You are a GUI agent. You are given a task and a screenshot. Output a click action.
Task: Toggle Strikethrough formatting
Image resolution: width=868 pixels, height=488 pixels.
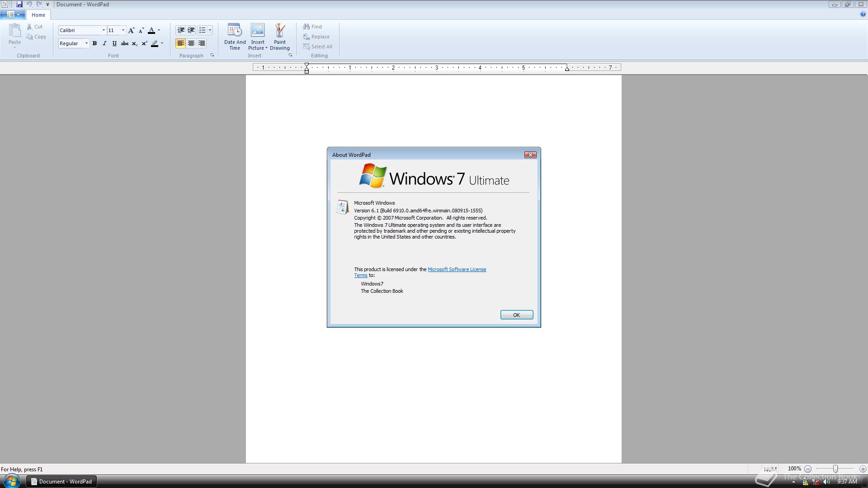click(124, 43)
